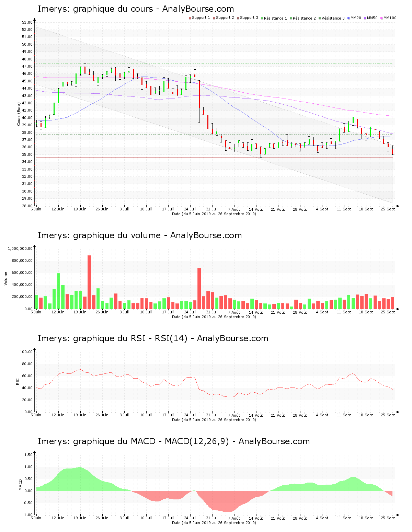Viewport: 412px width, 532px height.
Task: Click the date range caption under MACD chart
Action: [214, 523]
